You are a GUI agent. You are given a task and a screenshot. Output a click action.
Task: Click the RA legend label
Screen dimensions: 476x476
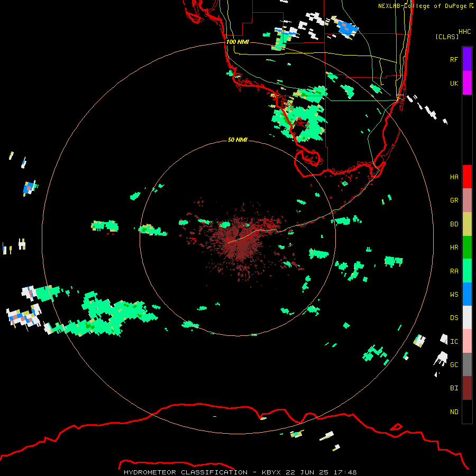[x=454, y=271]
